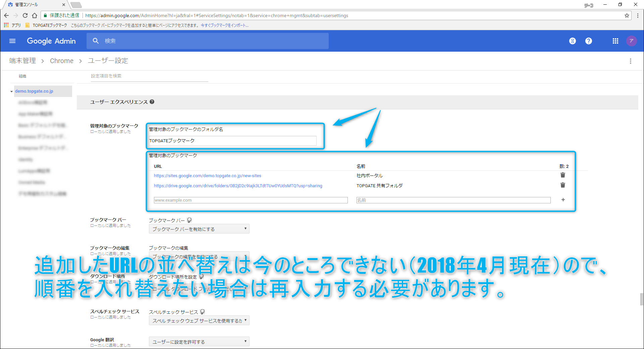Click the 管理対象のブックマーク setting label

click(x=114, y=126)
